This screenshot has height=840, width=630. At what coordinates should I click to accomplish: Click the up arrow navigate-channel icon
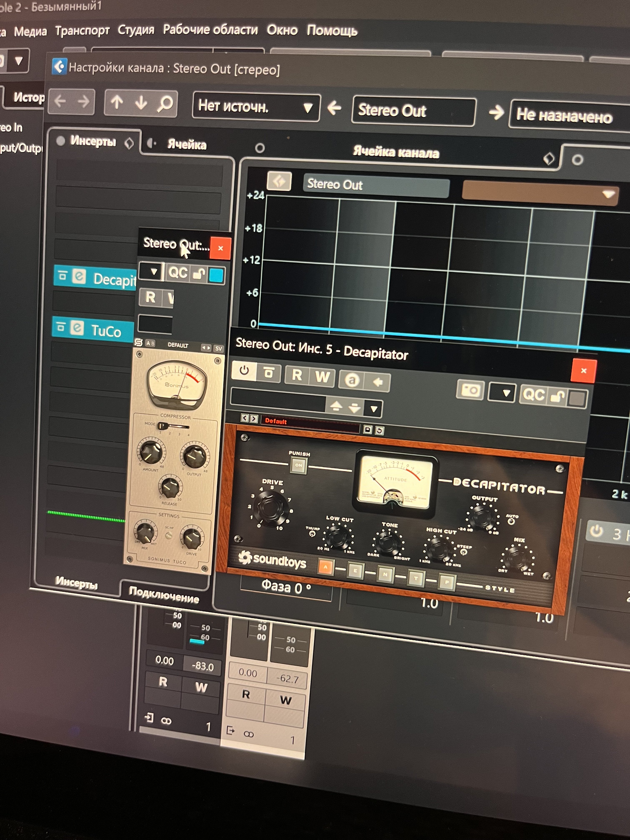(117, 102)
